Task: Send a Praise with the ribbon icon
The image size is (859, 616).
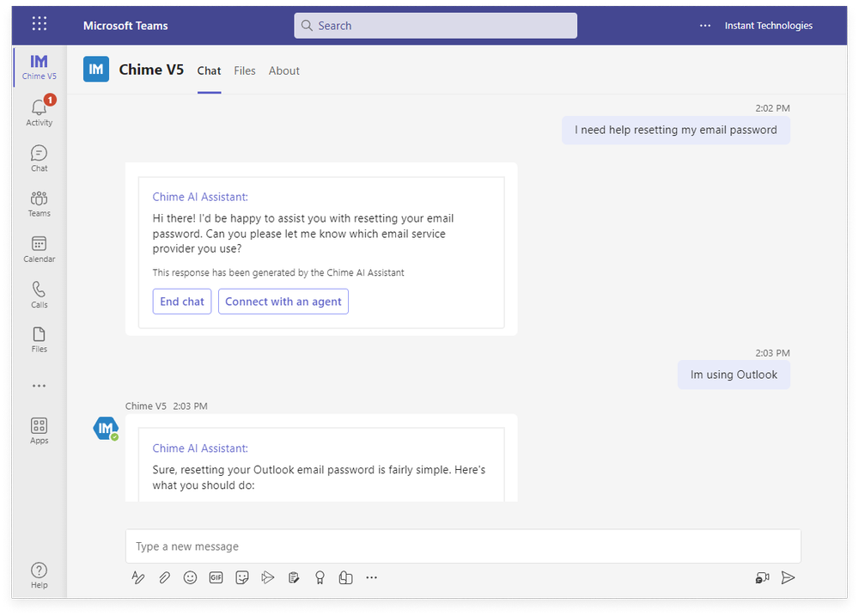Action: (x=320, y=577)
